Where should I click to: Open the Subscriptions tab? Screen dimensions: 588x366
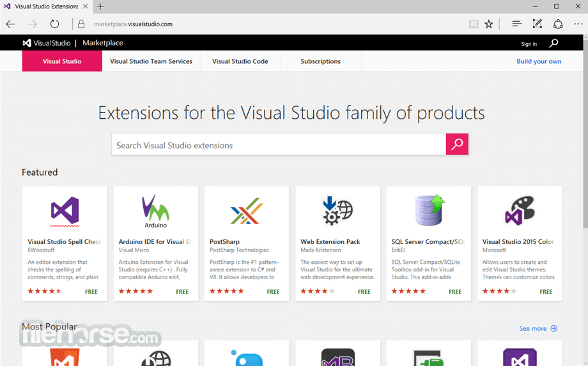(321, 61)
